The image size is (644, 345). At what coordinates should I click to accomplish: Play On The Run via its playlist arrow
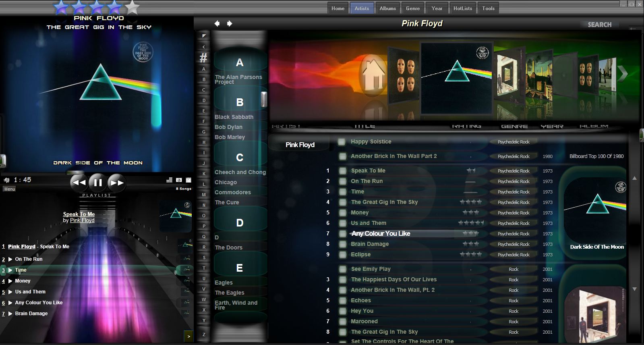tap(10, 259)
